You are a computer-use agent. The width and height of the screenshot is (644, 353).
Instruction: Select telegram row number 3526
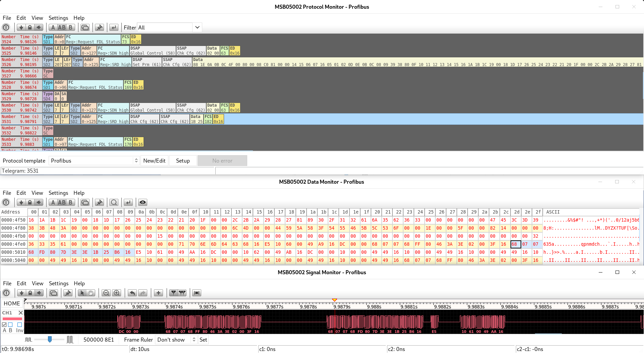(x=322, y=62)
